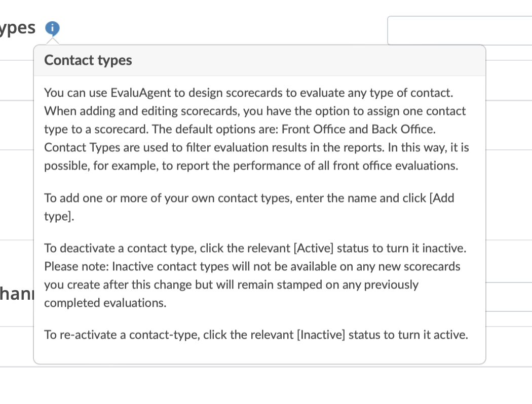Click the bold "Contact types" popover title
The width and height of the screenshot is (532, 404).
click(x=88, y=60)
